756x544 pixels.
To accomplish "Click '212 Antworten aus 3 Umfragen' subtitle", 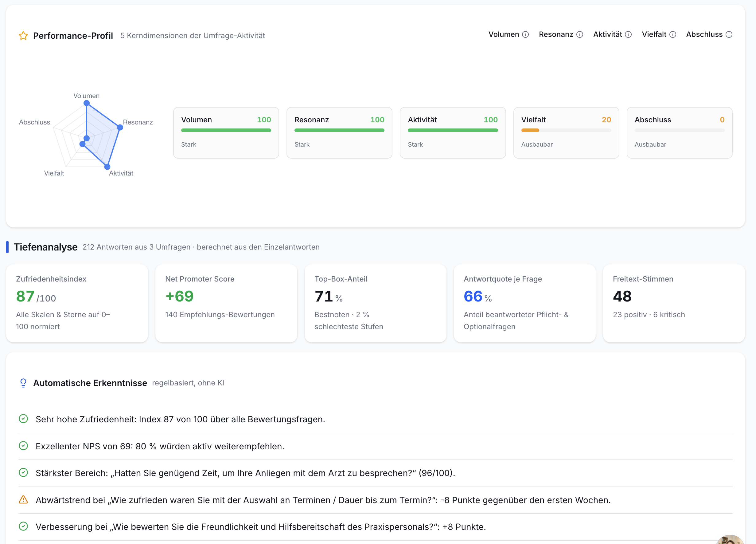I will pyautogui.click(x=136, y=247).
